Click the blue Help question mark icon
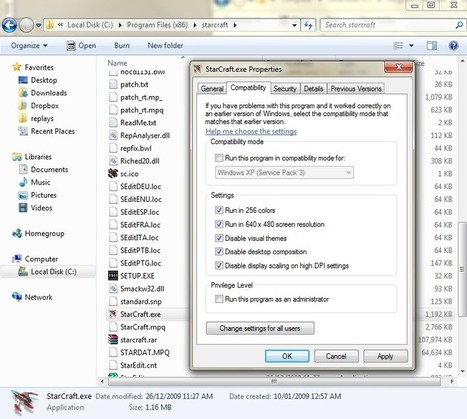This screenshot has width=467, height=419. click(453, 46)
